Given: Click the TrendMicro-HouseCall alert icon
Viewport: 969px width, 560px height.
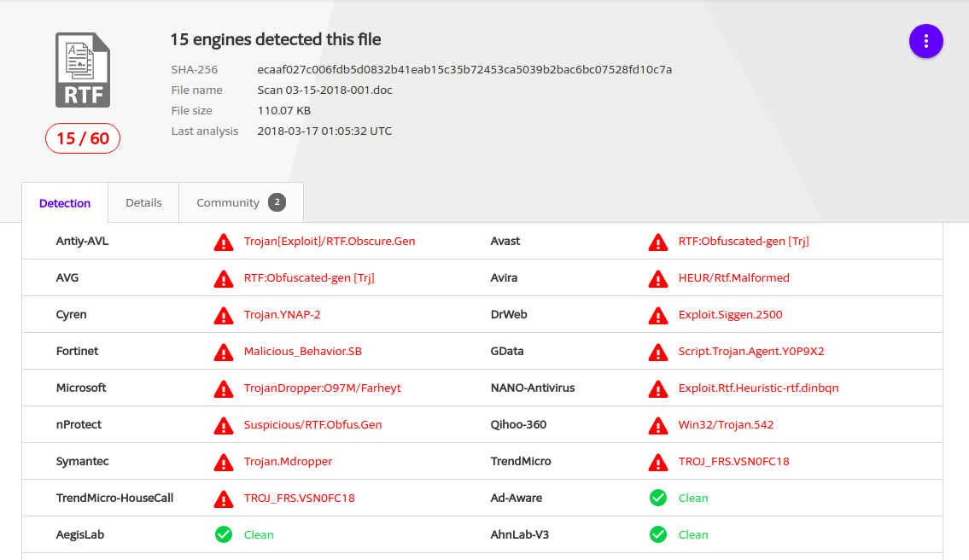Looking at the screenshot, I should pos(224,499).
